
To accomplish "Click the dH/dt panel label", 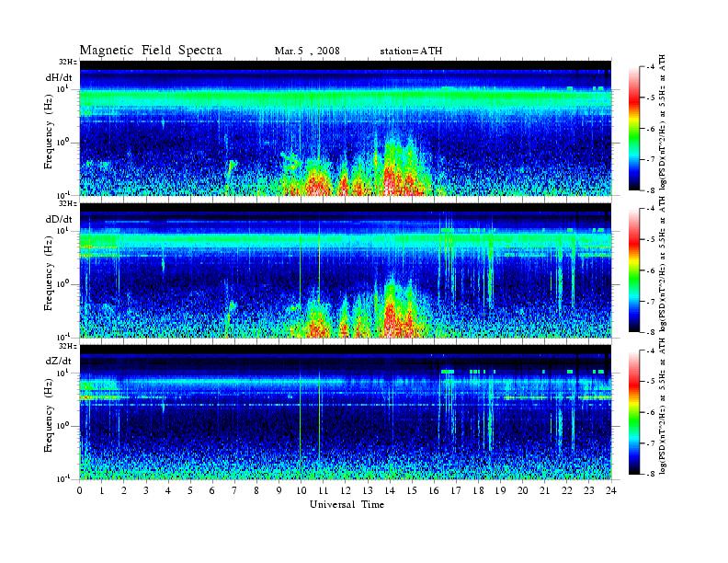I will (59, 77).
